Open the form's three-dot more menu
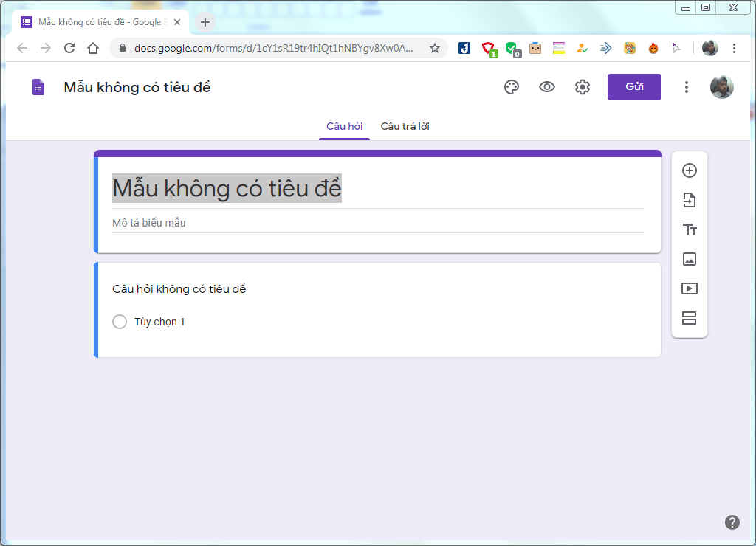 tap(687, 87)
